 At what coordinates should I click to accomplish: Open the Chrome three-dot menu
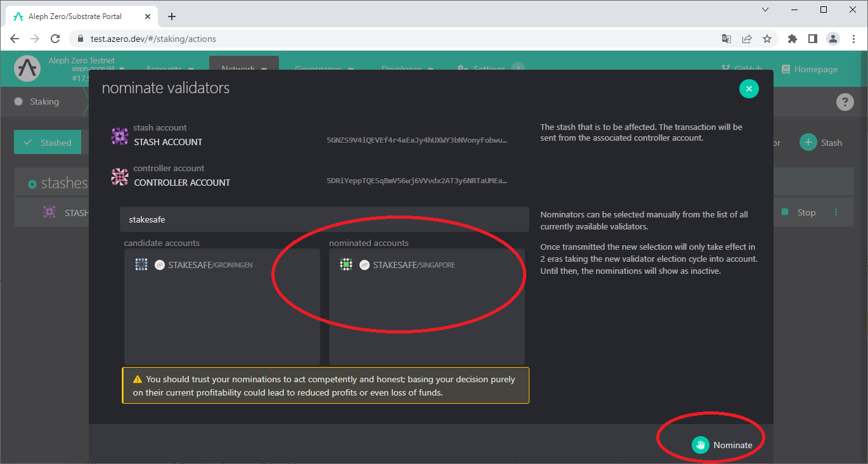pyautogui.click(x=853, y=39)
